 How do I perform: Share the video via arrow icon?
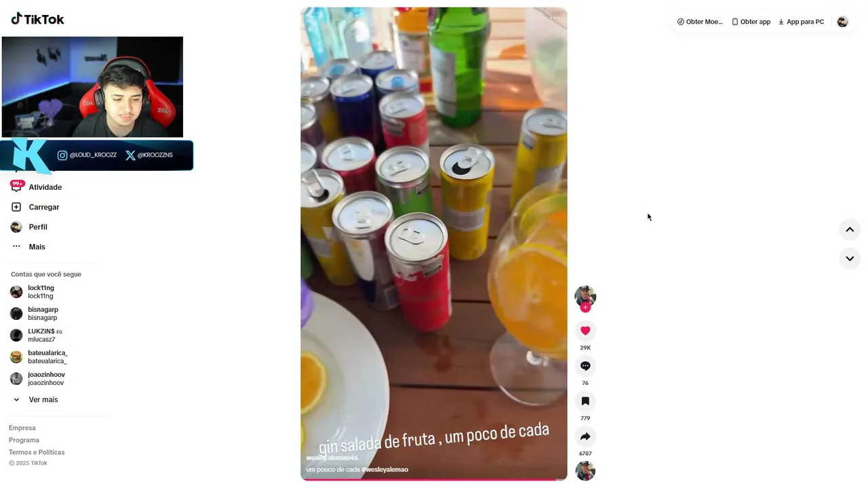(585, 436)
